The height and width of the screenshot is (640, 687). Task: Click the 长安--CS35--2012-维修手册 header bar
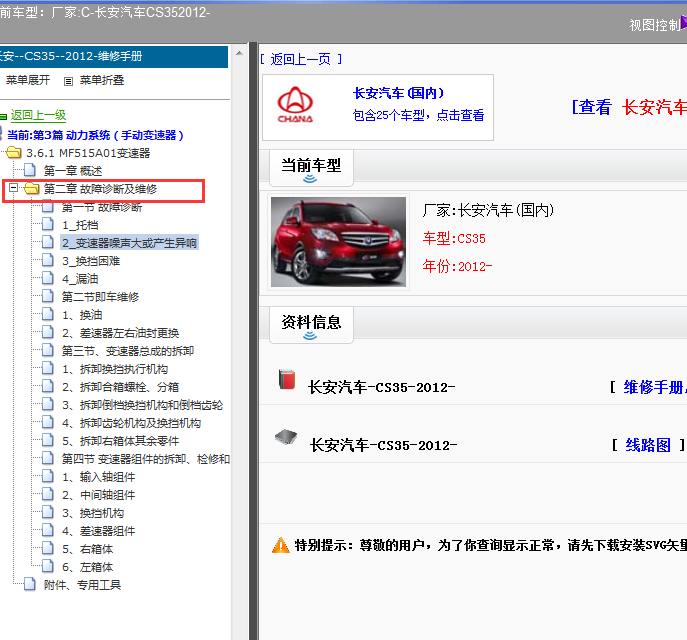pos(114,57)
